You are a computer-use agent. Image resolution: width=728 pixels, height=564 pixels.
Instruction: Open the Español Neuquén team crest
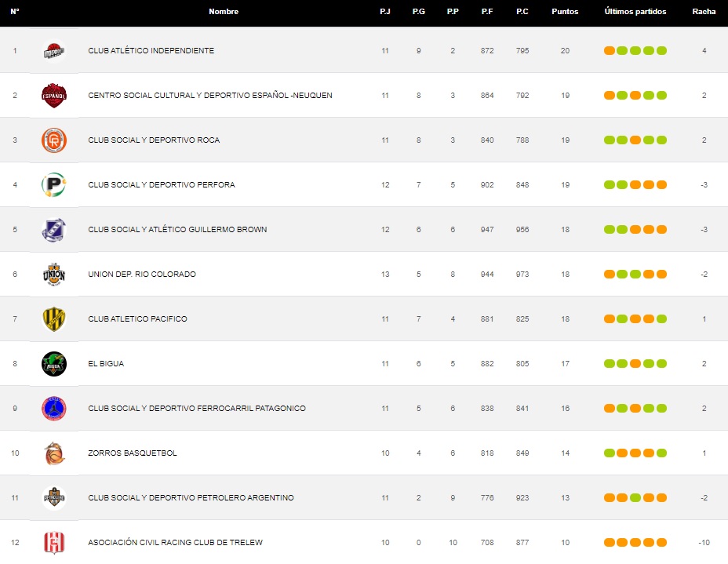(54, 96)
